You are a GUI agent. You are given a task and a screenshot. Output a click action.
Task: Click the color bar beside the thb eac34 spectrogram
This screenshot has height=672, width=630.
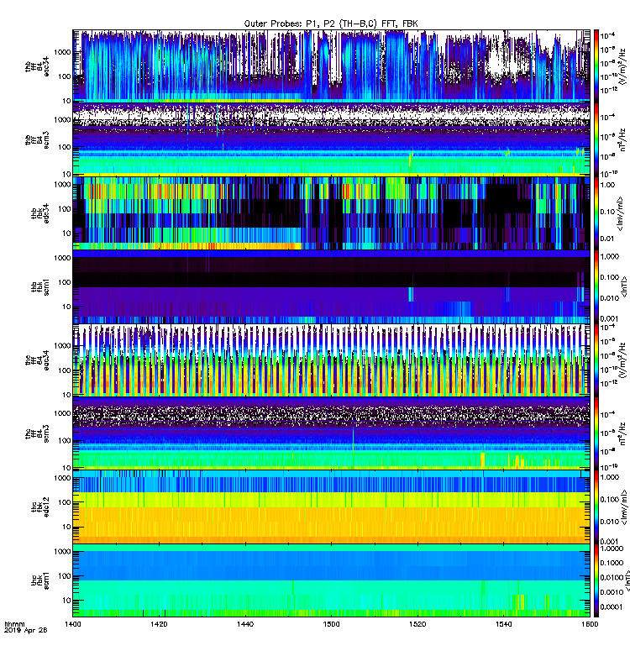point(596,66)
